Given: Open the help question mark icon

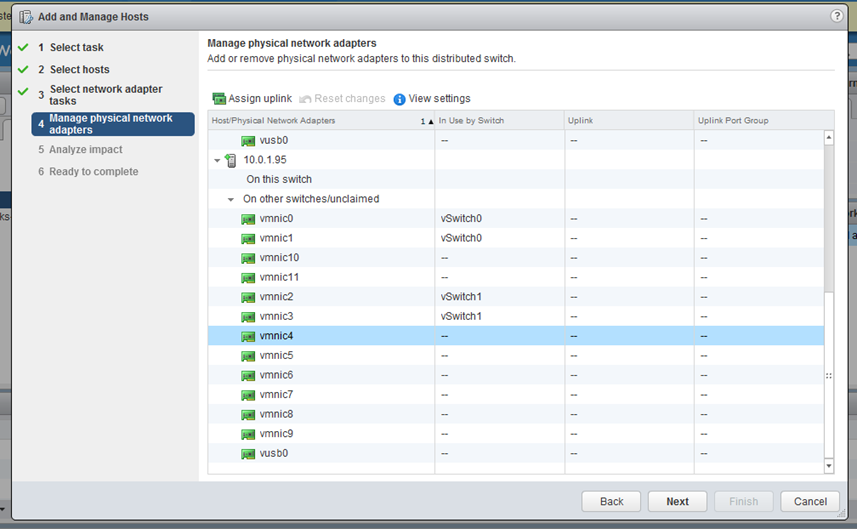Looking at the screenshot, I should (x=837, y=16).
